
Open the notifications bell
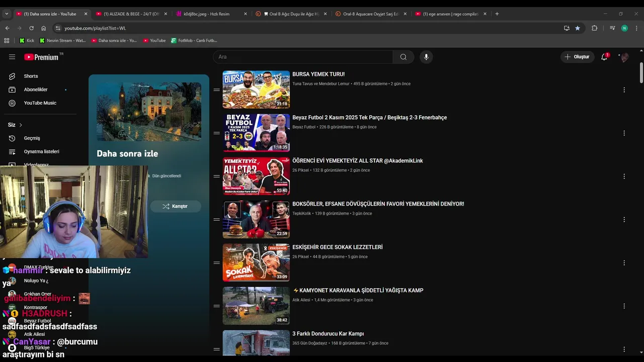click(604, 57)
